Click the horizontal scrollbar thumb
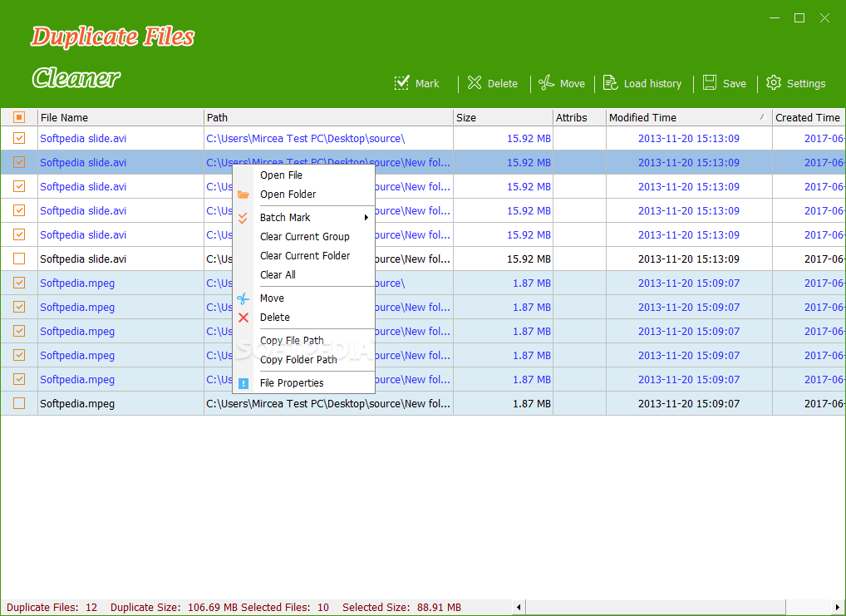The height and width of the screenshot is (616, 846). pos(656,608)
